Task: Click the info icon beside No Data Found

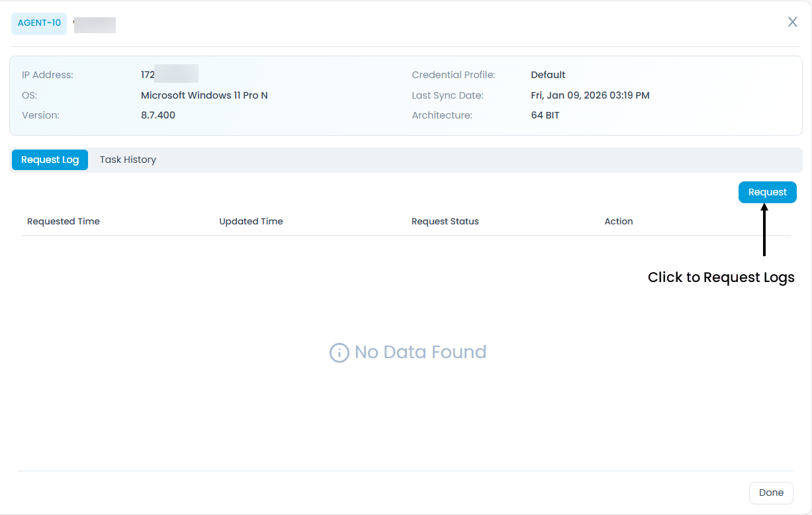Action: [x=339, y=353]
